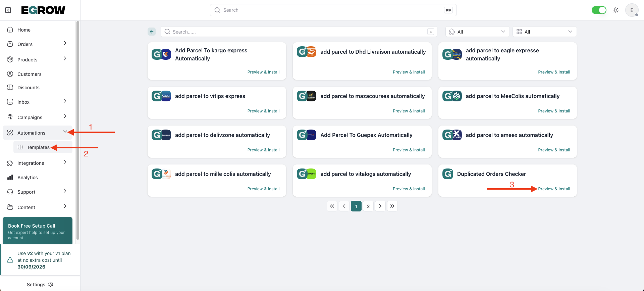The height and width of the screenshot is (291, 644).
Task: Navigate to Analytics page
Action: tap(28, 178)
